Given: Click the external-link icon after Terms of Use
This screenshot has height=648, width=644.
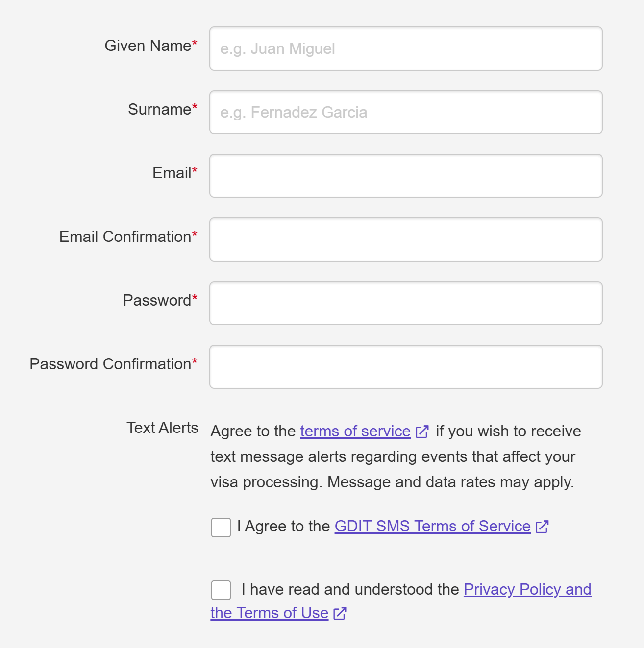Looking at the screenshot, I should click(x=340, y=613).
